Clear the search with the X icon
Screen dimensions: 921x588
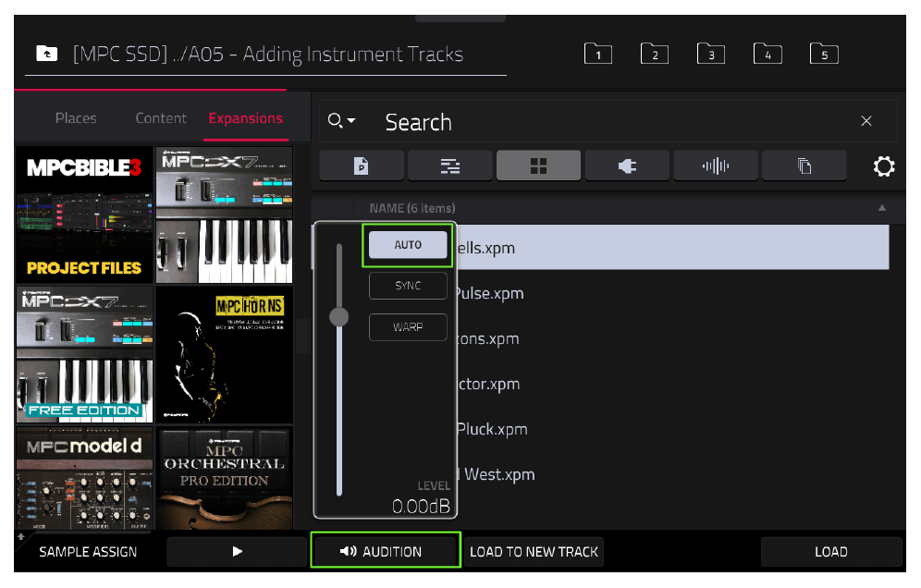[866, 121]
